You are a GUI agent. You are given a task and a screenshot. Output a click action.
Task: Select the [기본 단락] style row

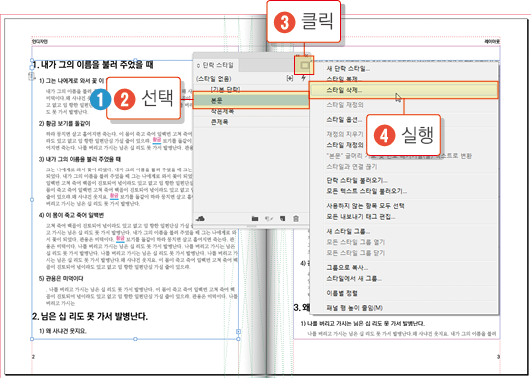click(251, 89)
